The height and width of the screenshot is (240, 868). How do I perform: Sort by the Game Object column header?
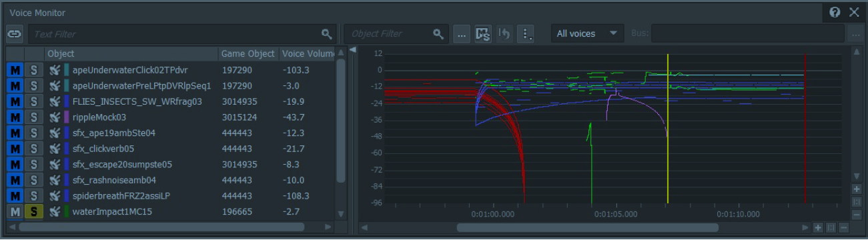pyautogui.click(x=248, y=53)
